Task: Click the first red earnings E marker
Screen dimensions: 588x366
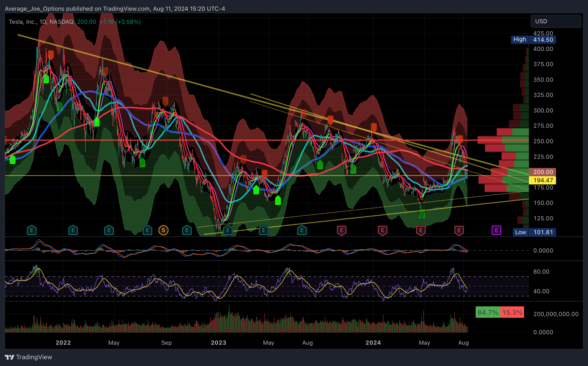Action: point(342,230)
